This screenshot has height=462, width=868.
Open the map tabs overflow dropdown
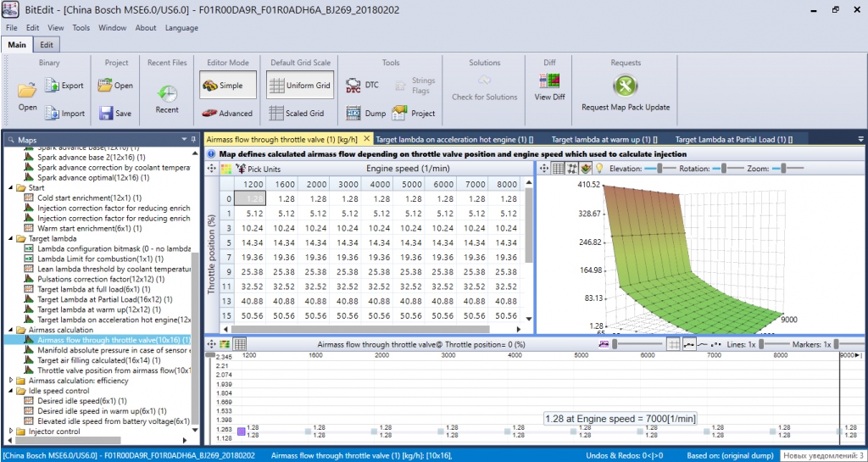pyautogui.click(x=860, y=139)
